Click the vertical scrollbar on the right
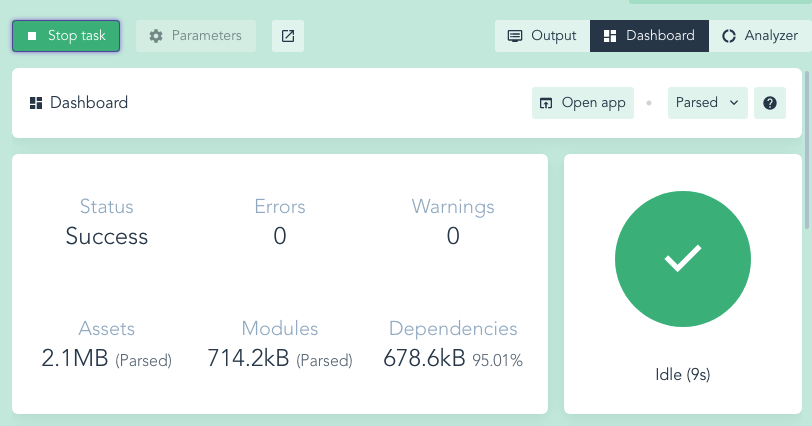 (807, 130)
